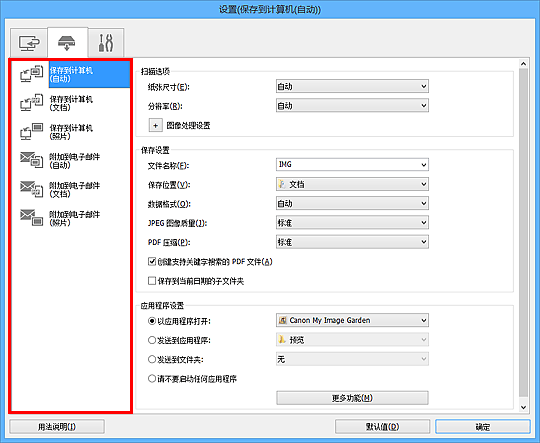Click the 保存到计算机(文档) icon

pos(31,103)
